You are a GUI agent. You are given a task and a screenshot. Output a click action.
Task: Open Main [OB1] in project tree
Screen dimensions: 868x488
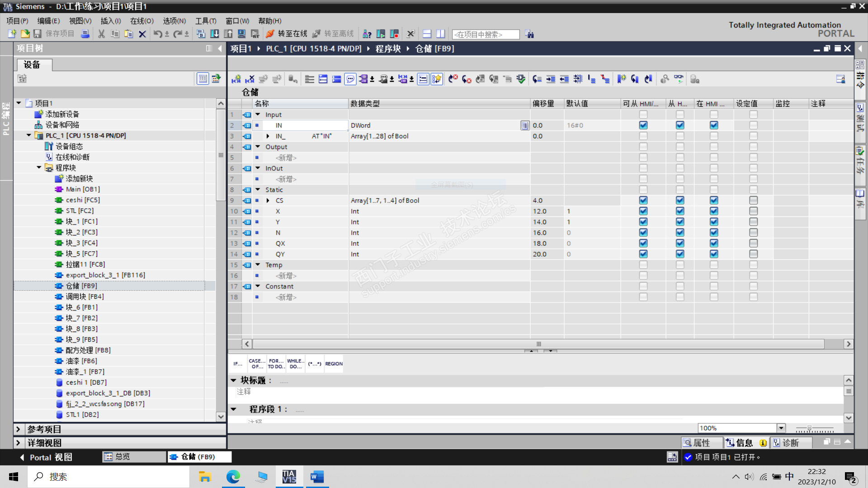point(83,189)
